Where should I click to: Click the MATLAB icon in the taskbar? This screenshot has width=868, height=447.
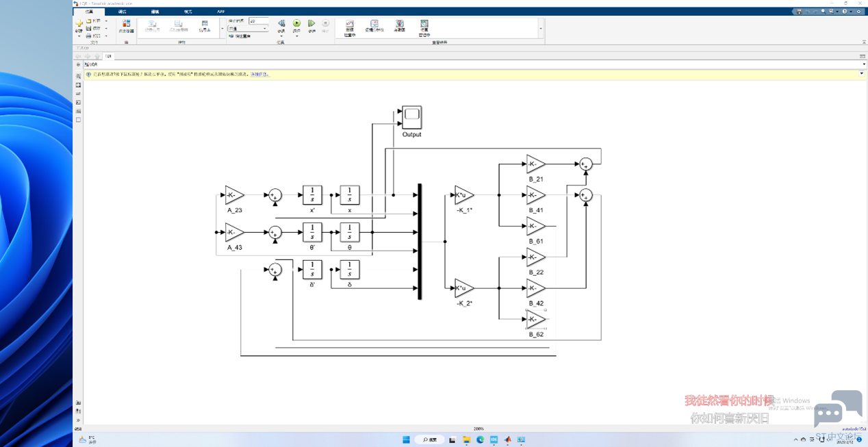pyautogui.click(x=508, y=439)
